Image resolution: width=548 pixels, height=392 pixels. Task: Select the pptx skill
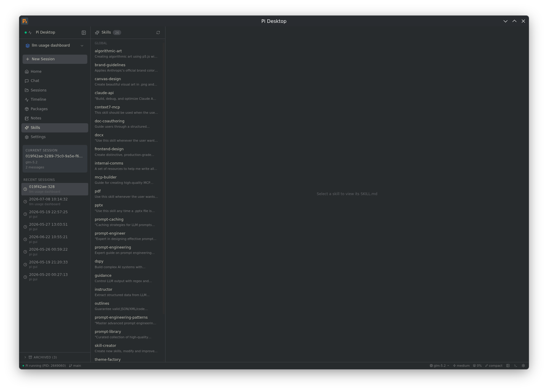point(127,208)
